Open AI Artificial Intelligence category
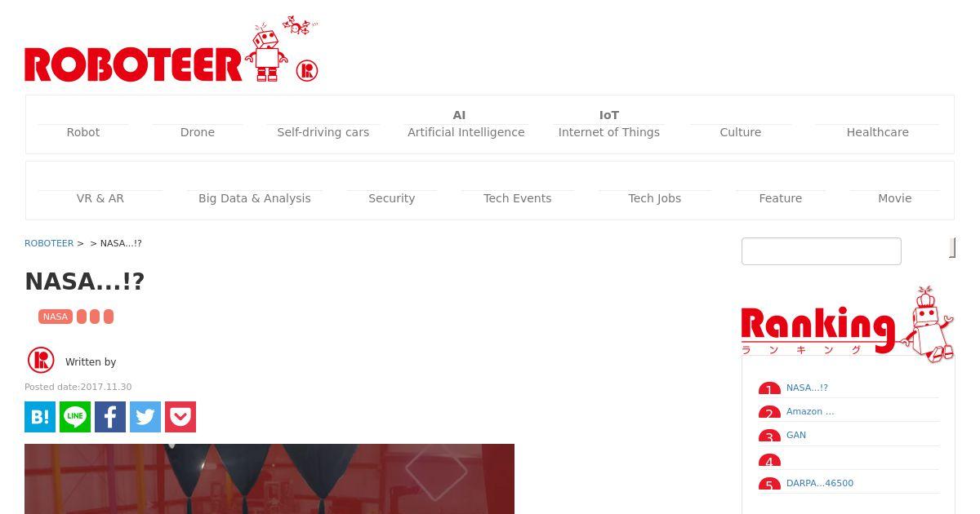This screenshot has width=980, height=514. tap(466, 124)
